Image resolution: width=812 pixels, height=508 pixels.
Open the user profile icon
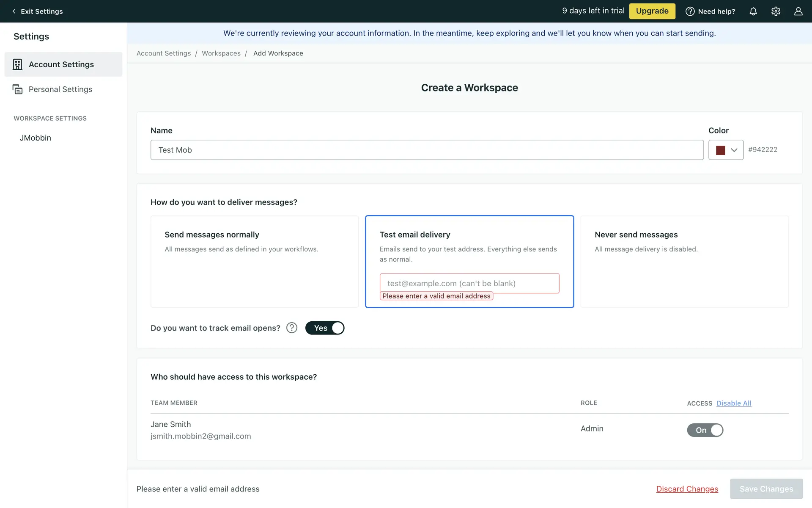(x=798, y=11)
